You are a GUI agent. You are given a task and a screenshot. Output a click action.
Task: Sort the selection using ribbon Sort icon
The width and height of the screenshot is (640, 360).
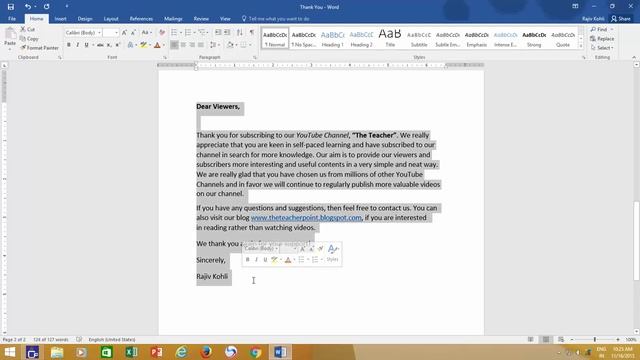point(240,33)
